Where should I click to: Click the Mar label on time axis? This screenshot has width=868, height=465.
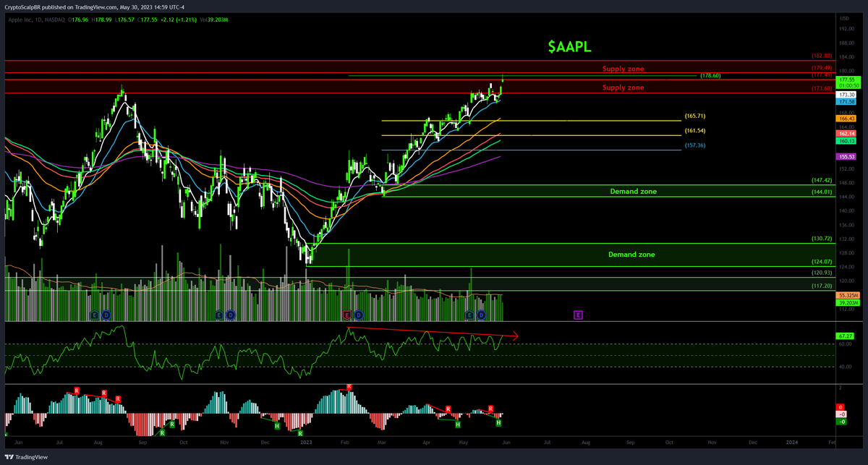pyautogui.click(x=381, y=441)
